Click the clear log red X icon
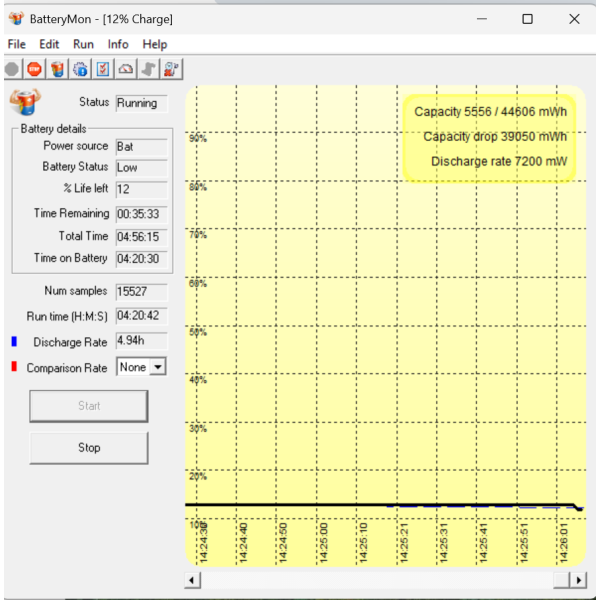 pyautogui.click(x=171, y=69)
